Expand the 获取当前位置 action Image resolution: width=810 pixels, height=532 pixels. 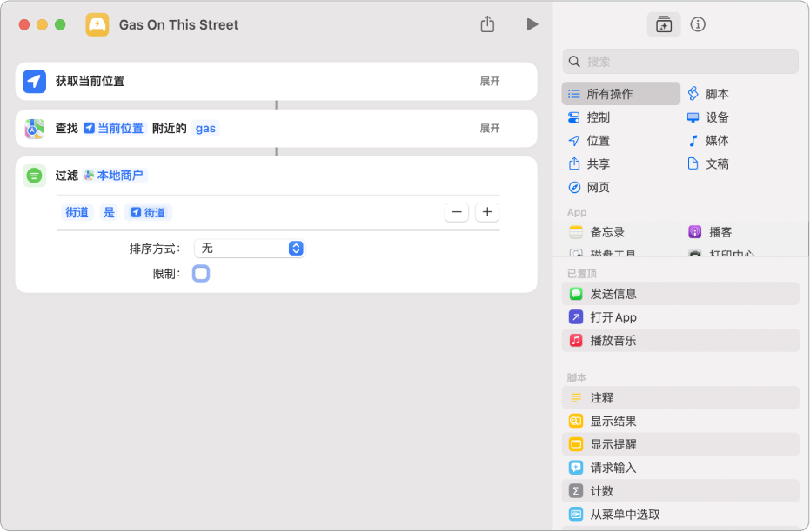pyautogui.click(x=489, y=81)
